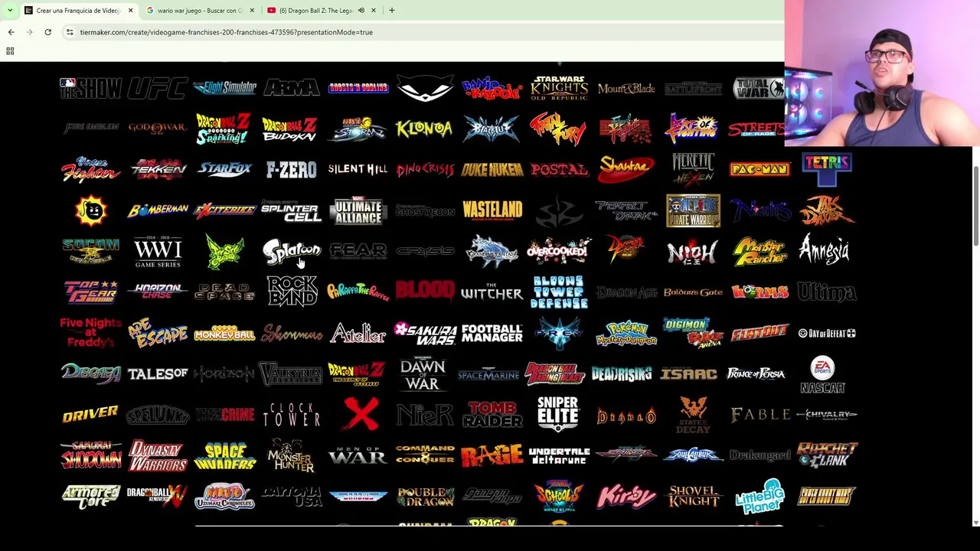The width and height of the screenshot is (980, 551).
Task: Go back to the previous page
Action: [11, 32]
